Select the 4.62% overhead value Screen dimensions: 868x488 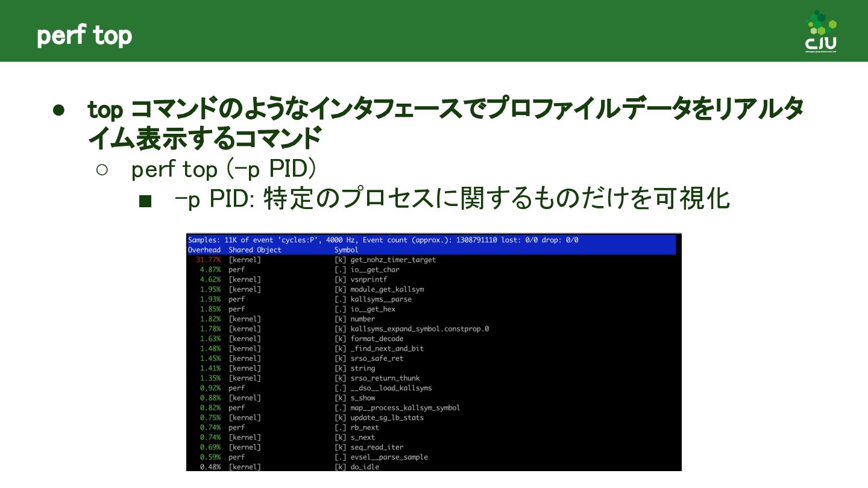click(x=210, y=280)
